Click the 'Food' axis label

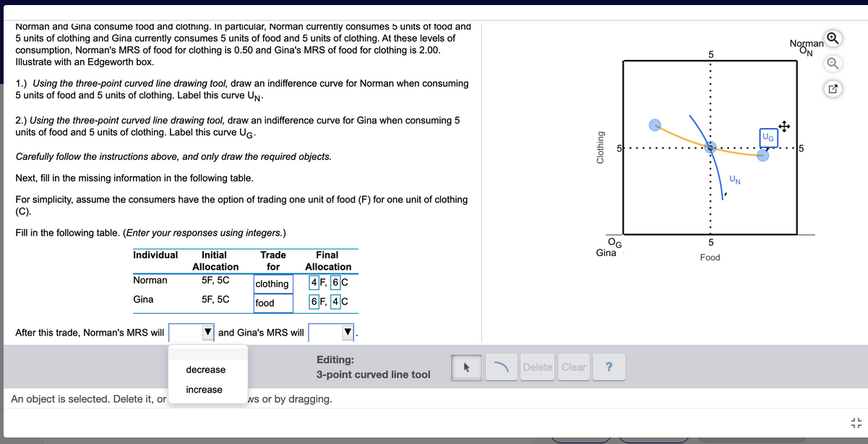(710, 257)
